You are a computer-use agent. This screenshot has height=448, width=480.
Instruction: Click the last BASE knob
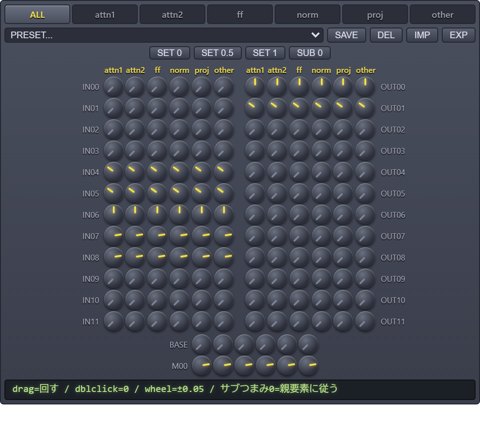308,344
